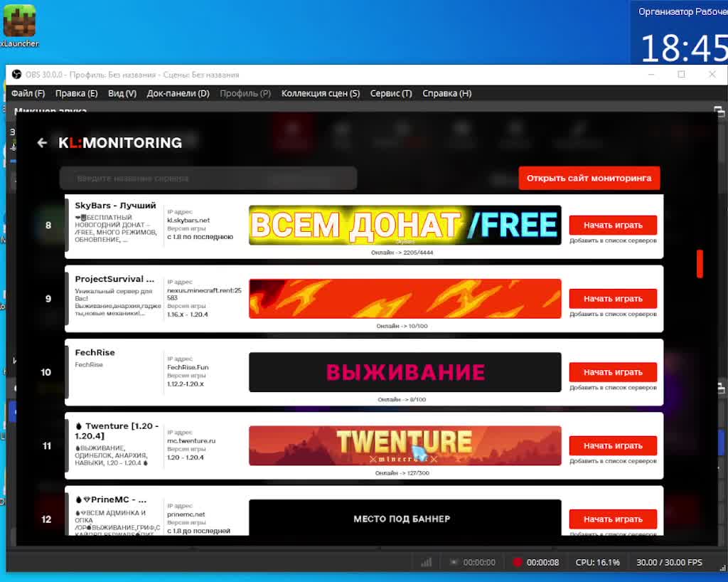The height and width of the screenshot is (582, 728).
Task: Open the Файл (F) menu
Action: pyautogui.click(x=28, y=93)
